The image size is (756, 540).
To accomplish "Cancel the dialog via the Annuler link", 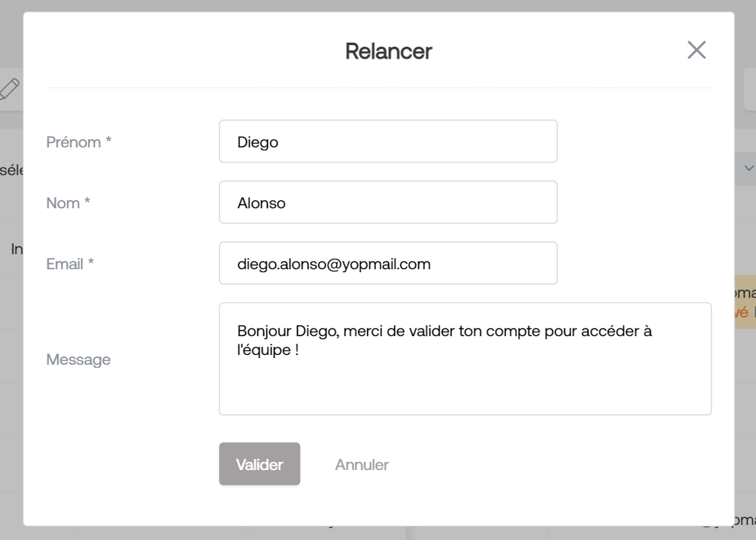I will pos(362,465).
